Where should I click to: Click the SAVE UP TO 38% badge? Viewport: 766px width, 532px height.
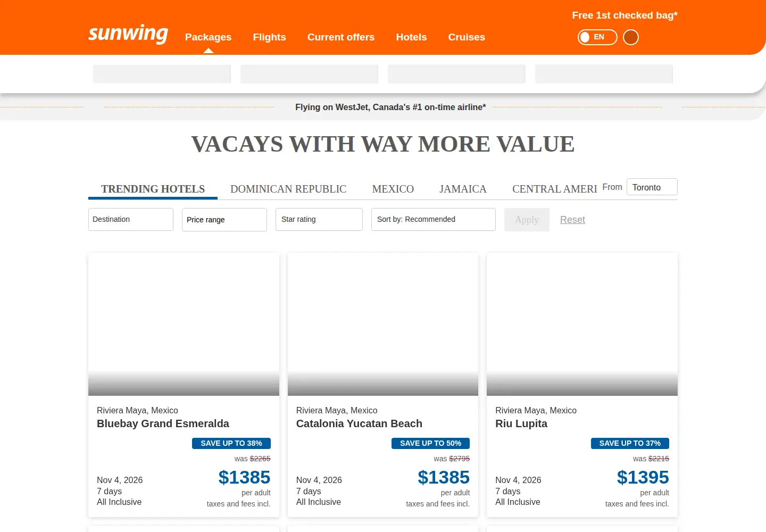click(x=231, y=443)
